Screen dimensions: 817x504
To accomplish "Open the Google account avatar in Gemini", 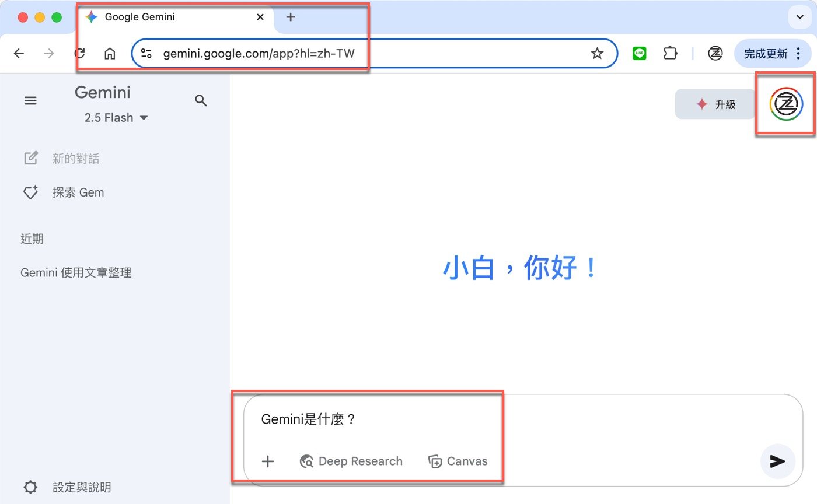I will coord(786,105).
